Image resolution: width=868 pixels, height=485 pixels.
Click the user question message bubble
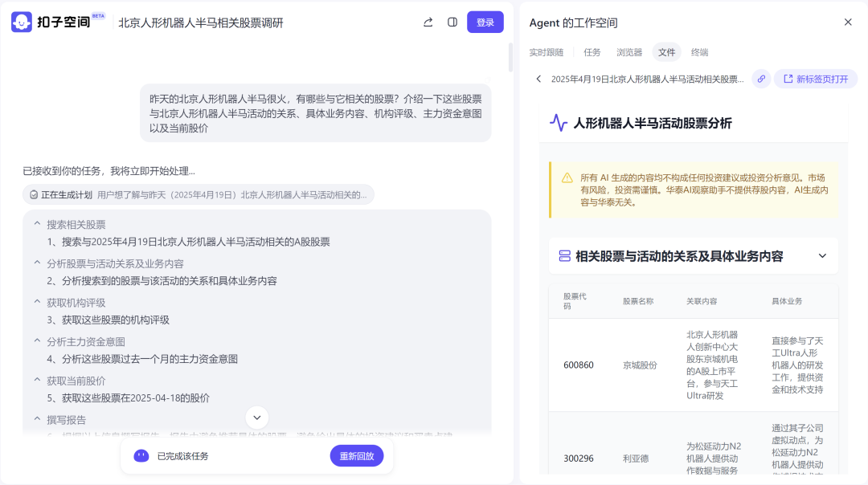pyautogui.click(x=316, y=113)
